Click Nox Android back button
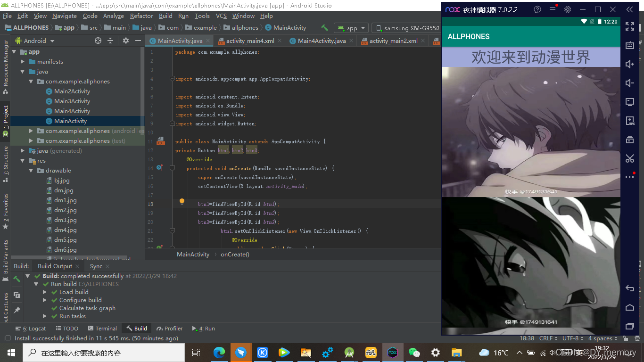 [x=630, y=288]
